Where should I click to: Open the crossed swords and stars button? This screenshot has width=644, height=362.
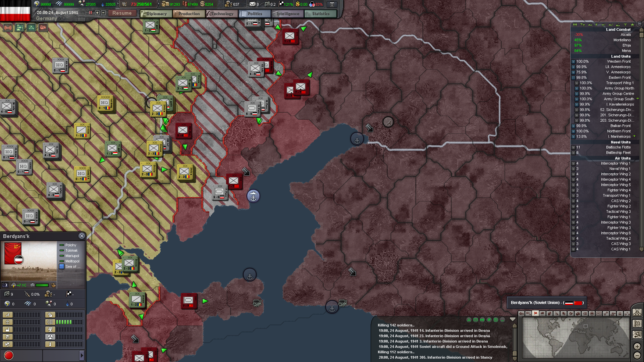click(x=637, y=313)
